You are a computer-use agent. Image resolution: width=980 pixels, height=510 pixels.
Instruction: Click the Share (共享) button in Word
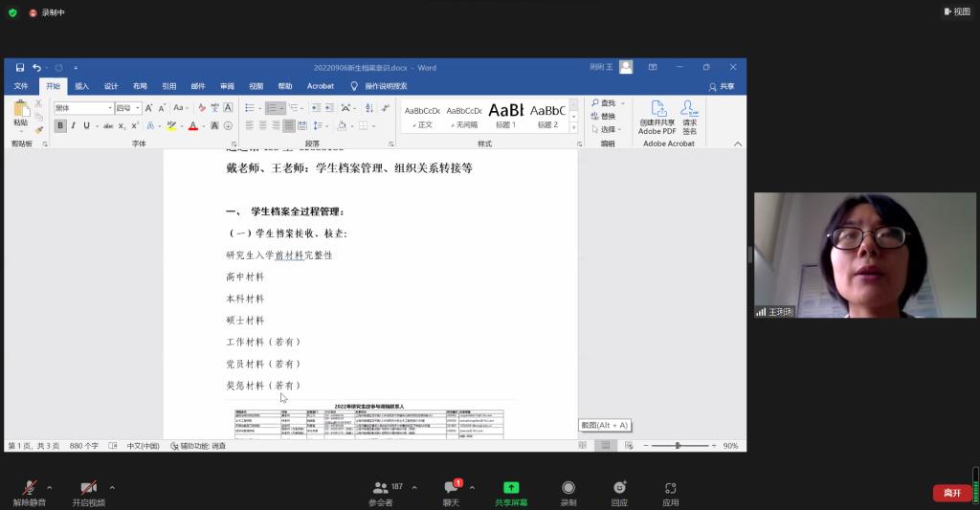(x=723, y=86)
